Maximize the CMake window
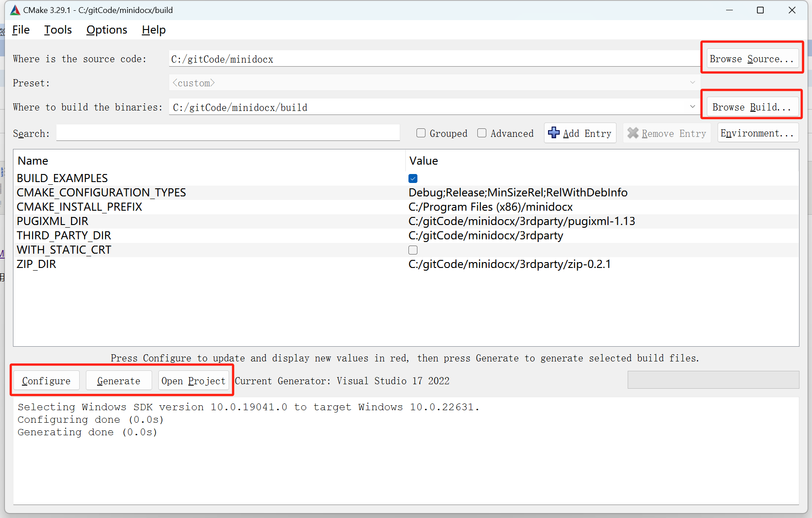This screenshot has width=812, height=518. coord(760,10)
